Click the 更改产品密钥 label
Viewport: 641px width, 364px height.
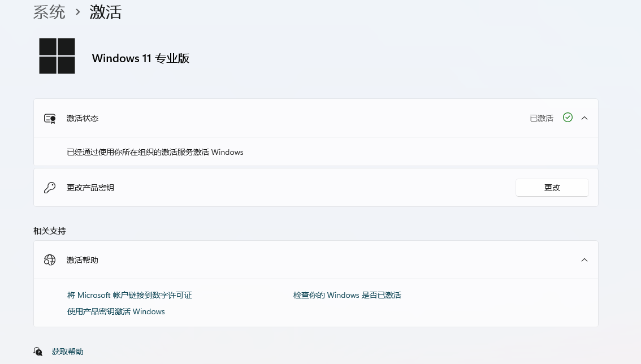point(90,188)
